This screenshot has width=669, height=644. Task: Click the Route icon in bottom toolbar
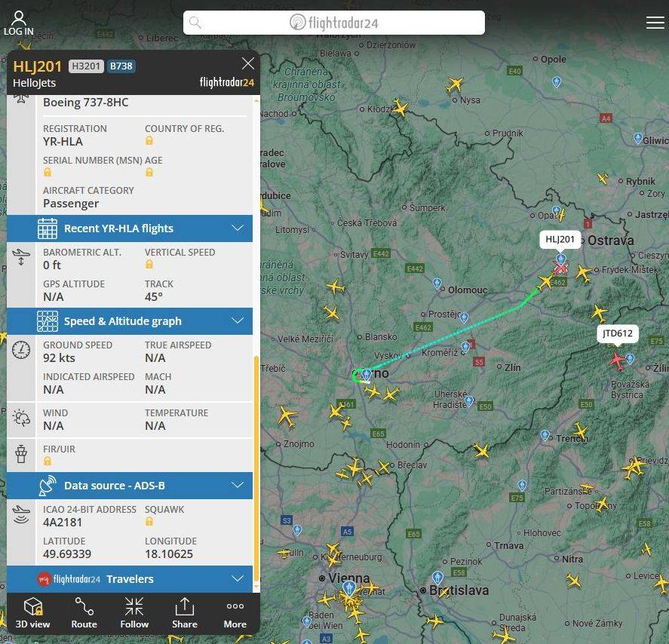(84, 612)
